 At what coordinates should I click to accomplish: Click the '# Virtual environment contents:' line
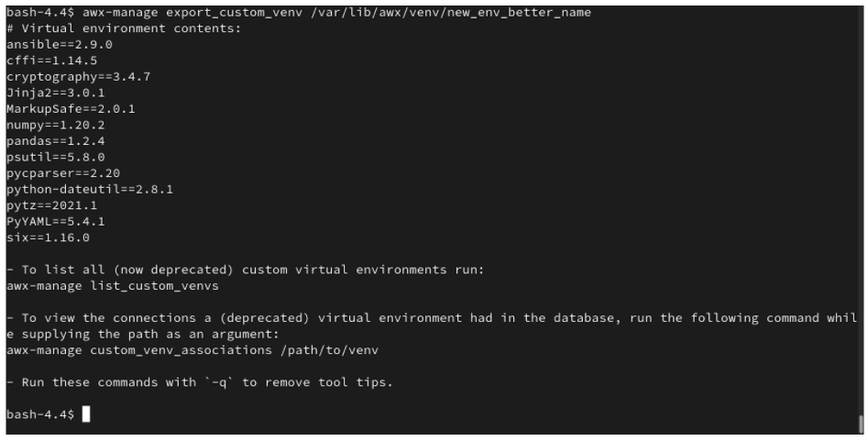click(123, 28)
